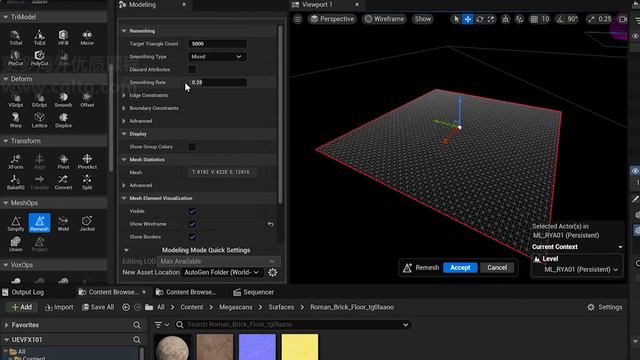Expand the Boundary Constraints section
Screen dimensions: 640x360
pyautogui.click(x=124, y=108)
